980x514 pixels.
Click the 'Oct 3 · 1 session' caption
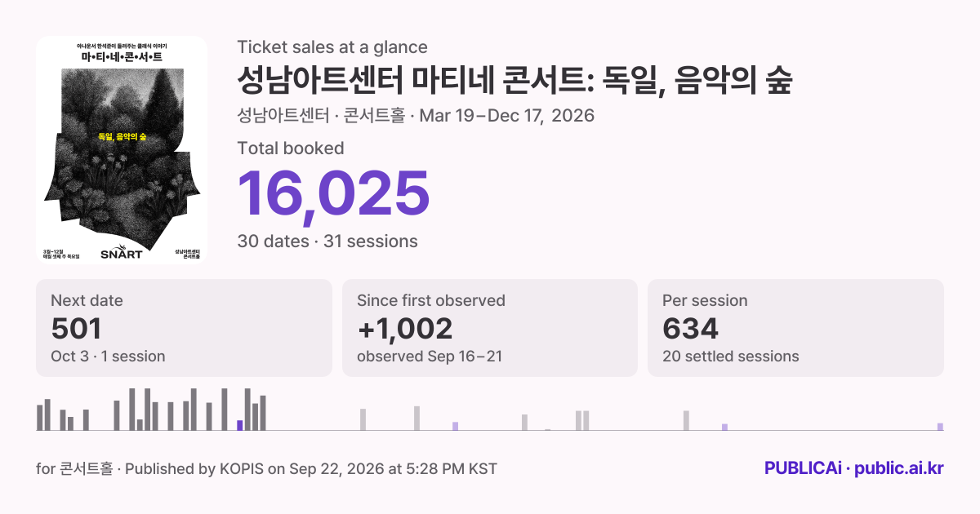(x=108, y=356)
